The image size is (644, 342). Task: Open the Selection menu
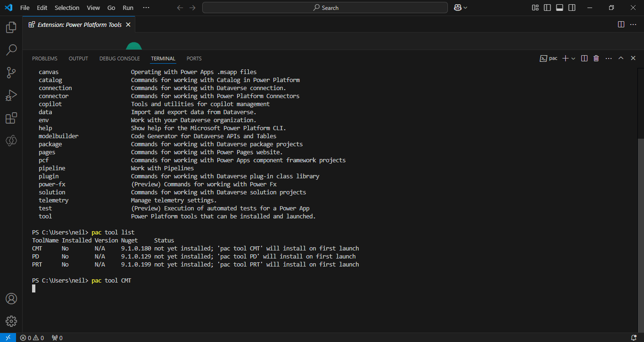coord(67,8)
